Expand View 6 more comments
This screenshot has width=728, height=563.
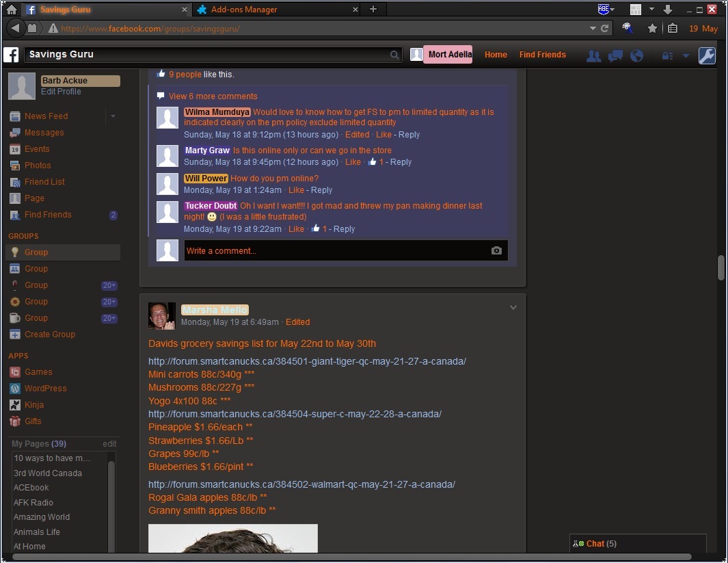[213, 96]
